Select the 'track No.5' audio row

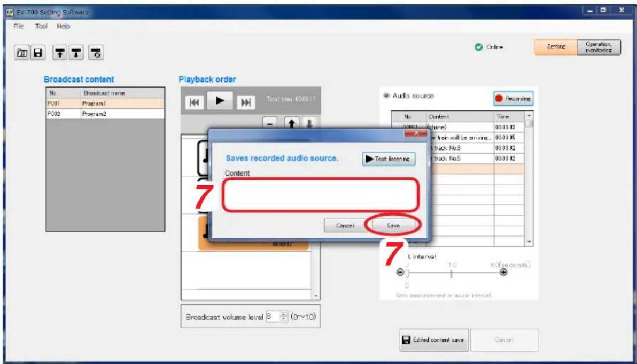pyautogui.click(x=458, y=159)
